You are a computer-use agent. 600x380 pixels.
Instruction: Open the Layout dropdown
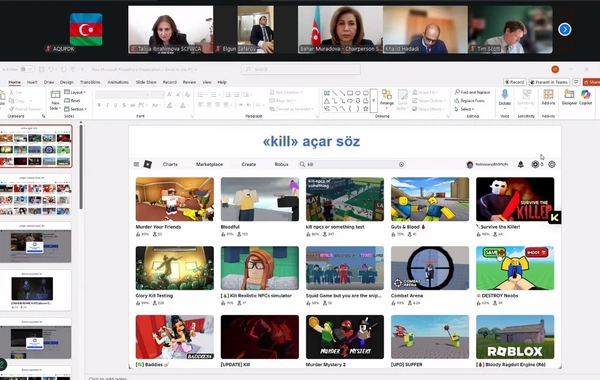[x=75, y=92]
